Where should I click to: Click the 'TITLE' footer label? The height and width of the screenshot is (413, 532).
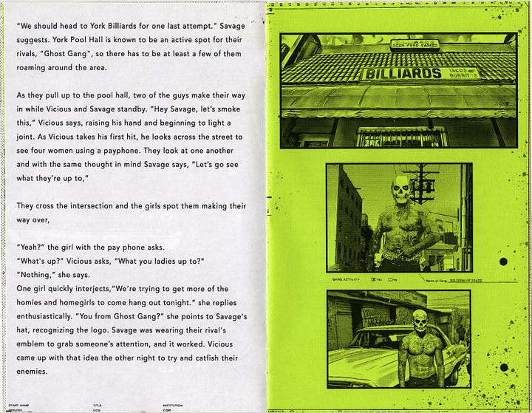(98, 405)
